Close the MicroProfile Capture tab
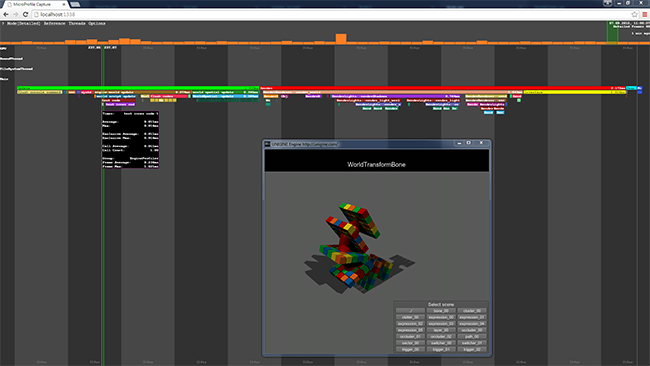The height and width of the screenshot is (366, 650). tap(64, 4)
